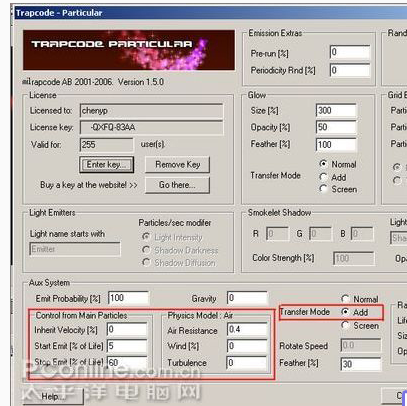Click the Buy a key at the website text
Viewport: 407px width, 406px height.
tap(89, 185)
